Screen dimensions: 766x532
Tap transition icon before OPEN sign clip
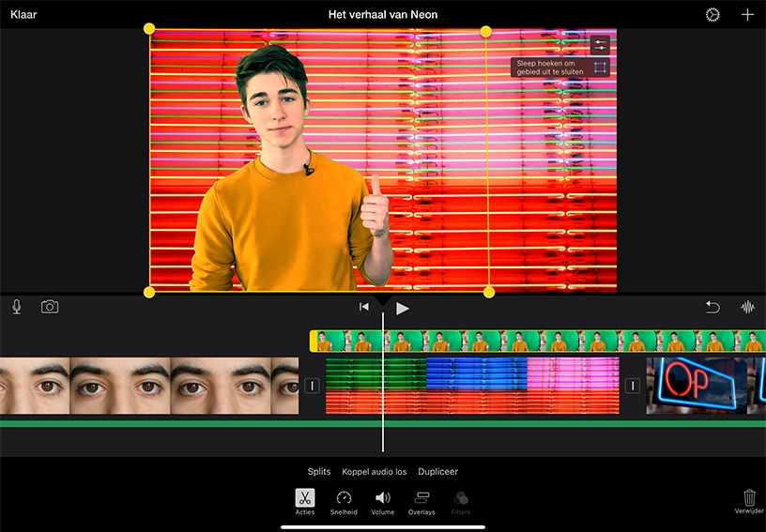(x=633, y=386)
